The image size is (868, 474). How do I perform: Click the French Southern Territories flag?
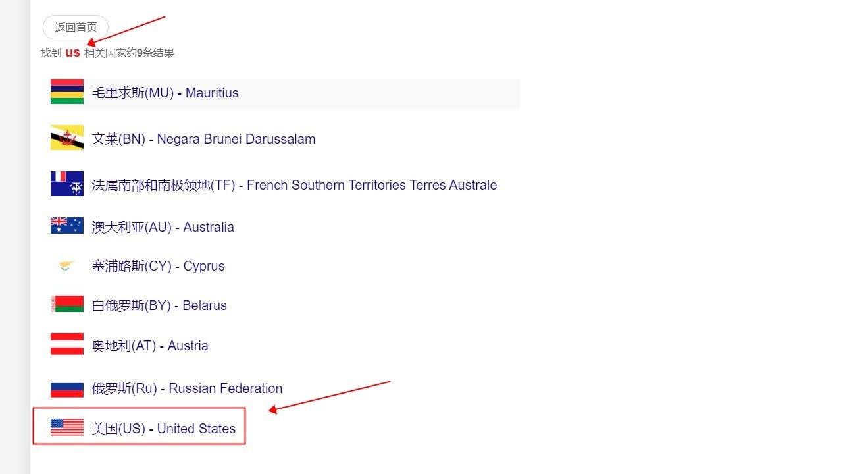67,184
